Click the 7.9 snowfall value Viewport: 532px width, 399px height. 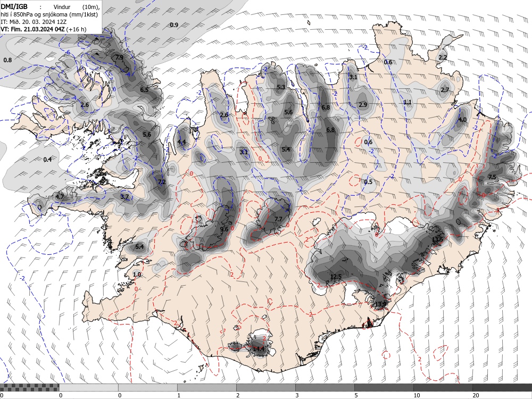119,57
